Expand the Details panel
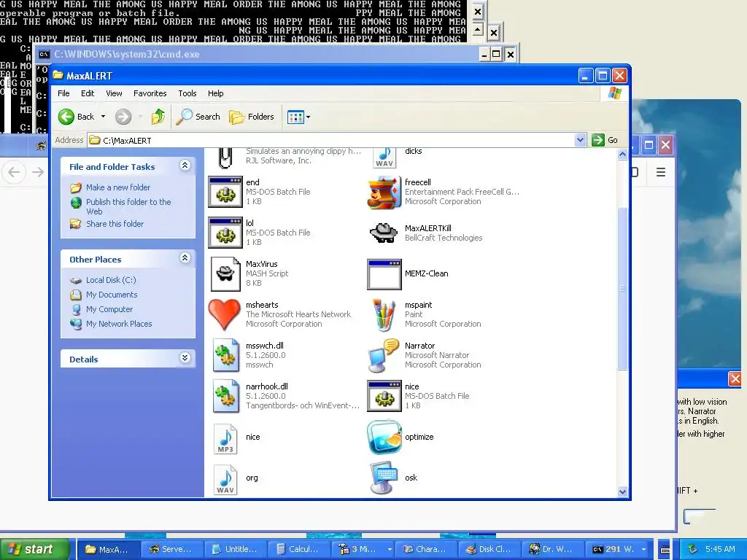747x560 pixels. coord(185,357)
